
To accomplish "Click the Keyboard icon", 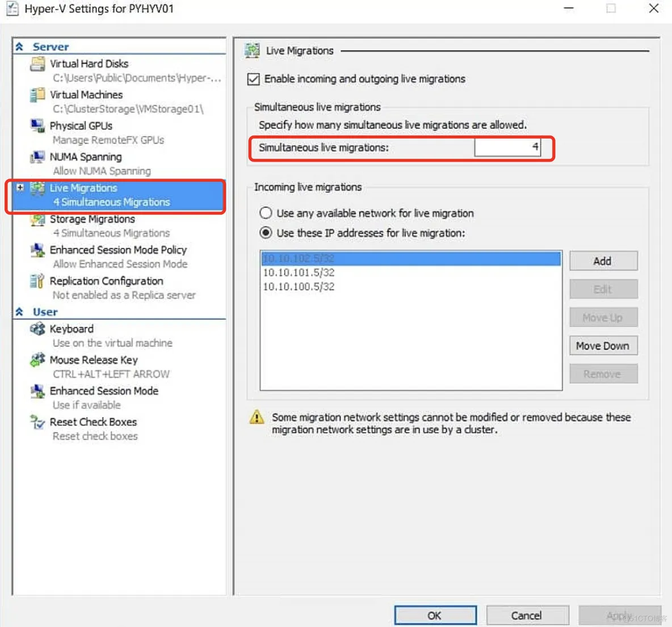I will 37,329.
